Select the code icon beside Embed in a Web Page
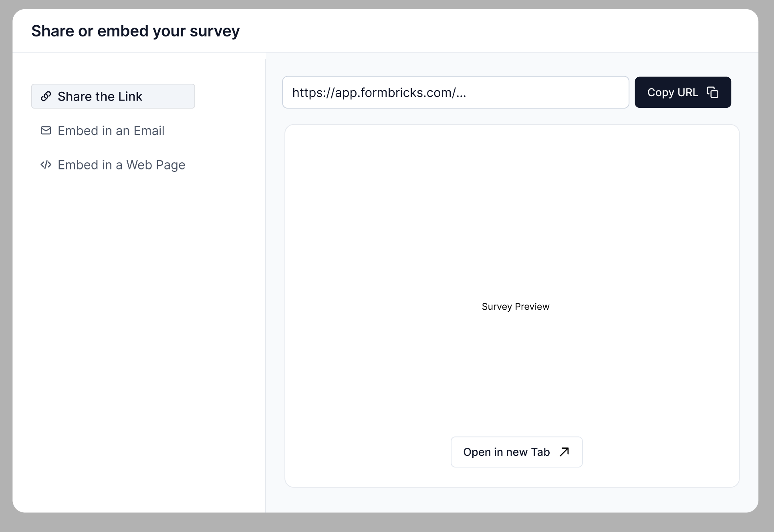This screenshot has width=774, height=532. click(x=46, y=165)
